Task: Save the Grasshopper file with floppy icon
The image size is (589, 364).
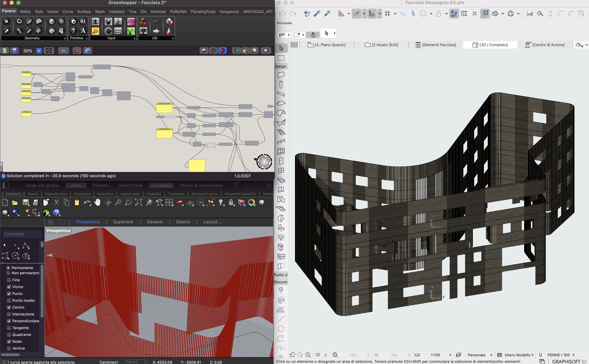Action: click(x=15, y=51)
